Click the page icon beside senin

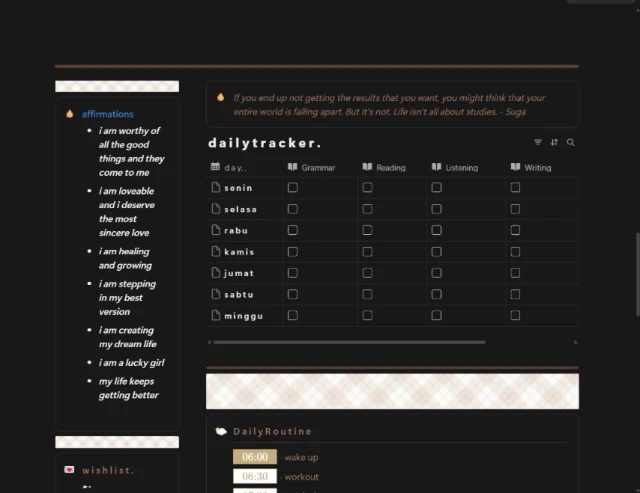(x=216, y=187)
